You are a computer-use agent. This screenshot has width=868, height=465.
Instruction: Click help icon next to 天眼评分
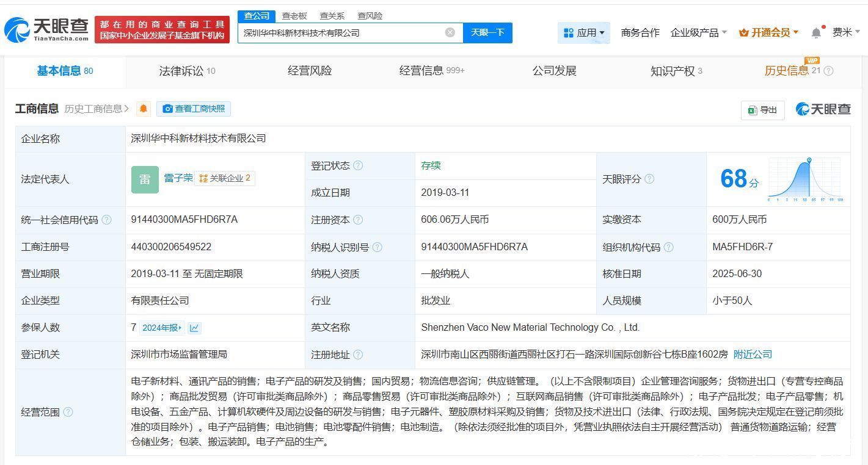point(649,179)
